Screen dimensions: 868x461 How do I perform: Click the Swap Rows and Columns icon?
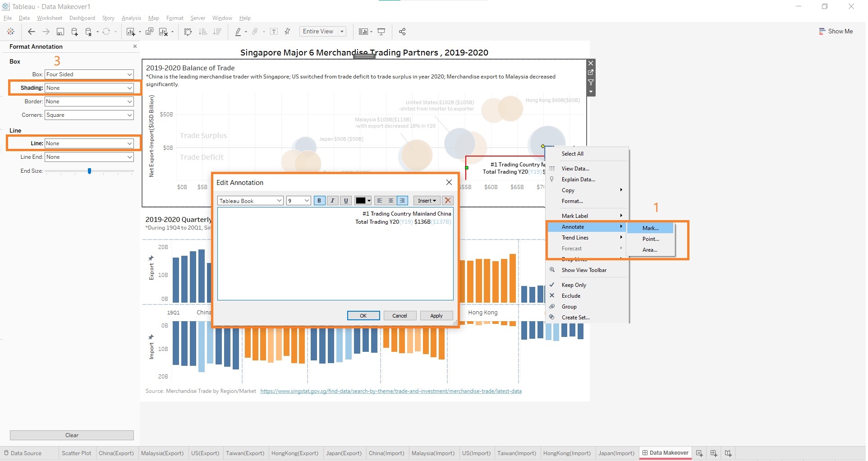[188, 32]
